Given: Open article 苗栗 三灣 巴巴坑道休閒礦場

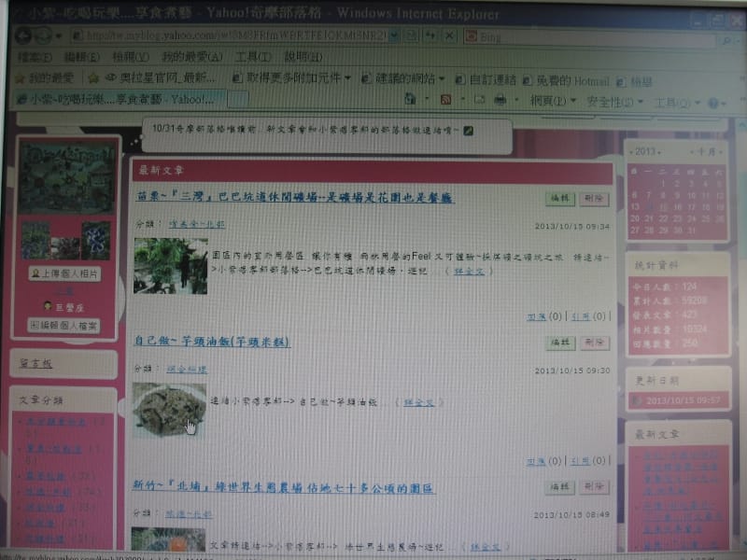Looking at the screenshot, I should [295, 197].
